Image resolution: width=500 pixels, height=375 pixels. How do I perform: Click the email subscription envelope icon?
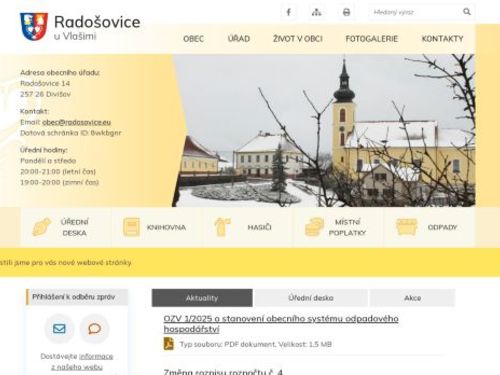(x=59, y=329)
